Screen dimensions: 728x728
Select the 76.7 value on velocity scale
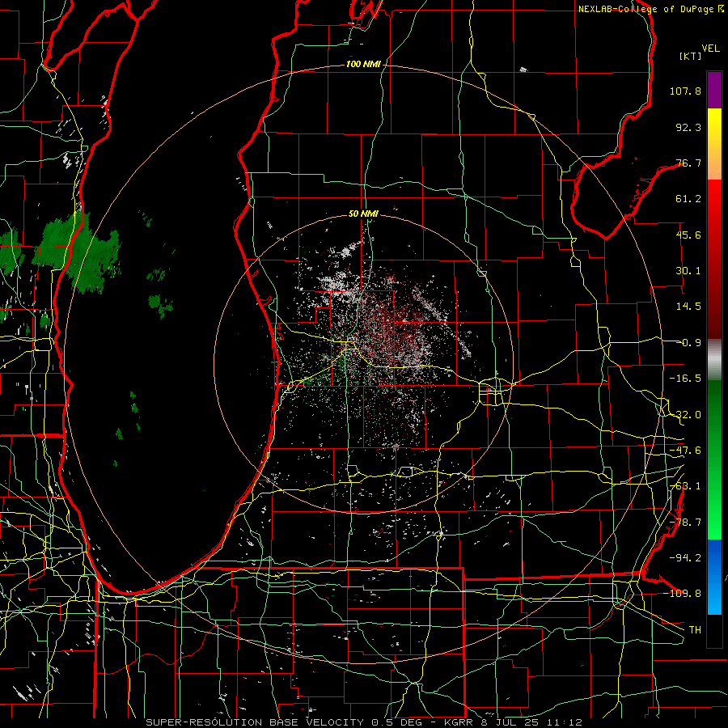coord(688,163)
